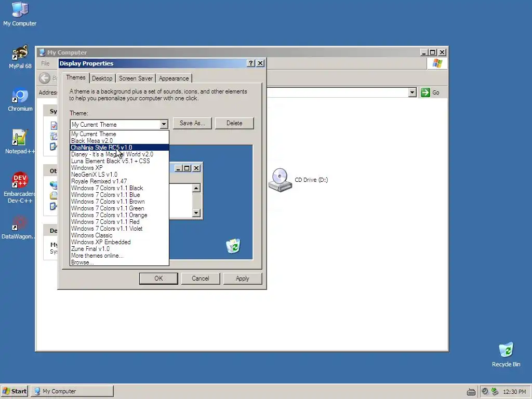Select Luna Element Black v5.1 + CSS
The width and height of the screenshot is (532, 399).
(x=119, y=161)
